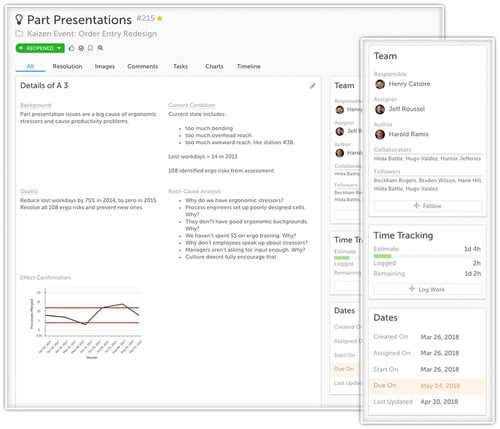Toggle the yellow favorite star next to #215
Viewport: 500px width, 429px height.
[160, 18]
